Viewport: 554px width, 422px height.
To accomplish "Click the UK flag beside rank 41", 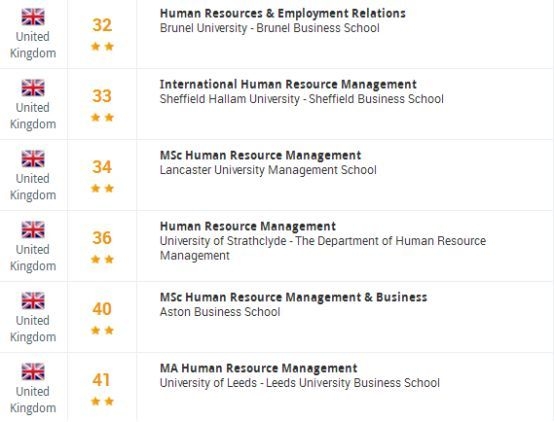I will tap(33, 371).
